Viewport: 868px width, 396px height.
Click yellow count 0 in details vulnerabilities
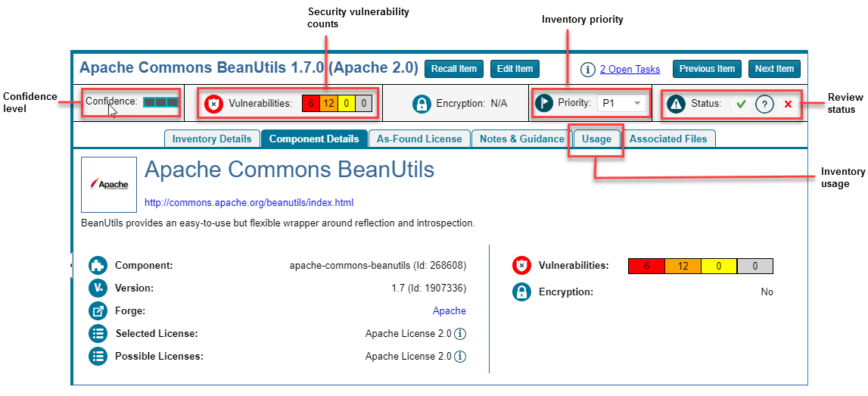point(719,267)
